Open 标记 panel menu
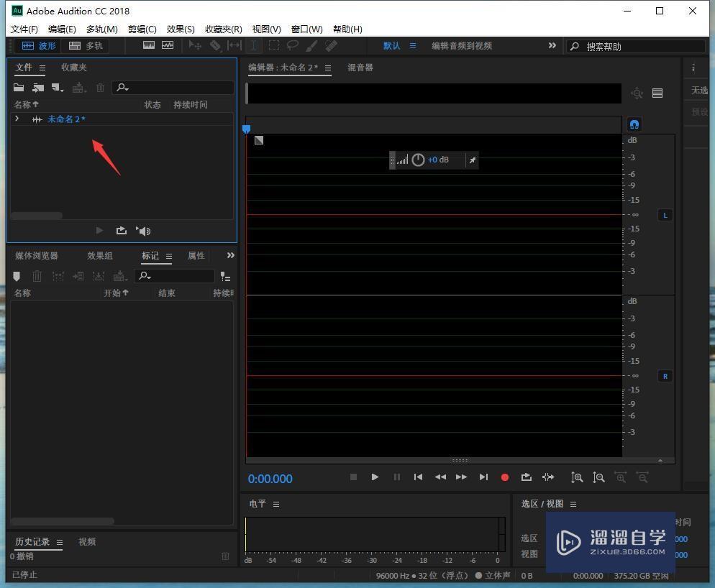The image size is (715, 588). (169, 256)
